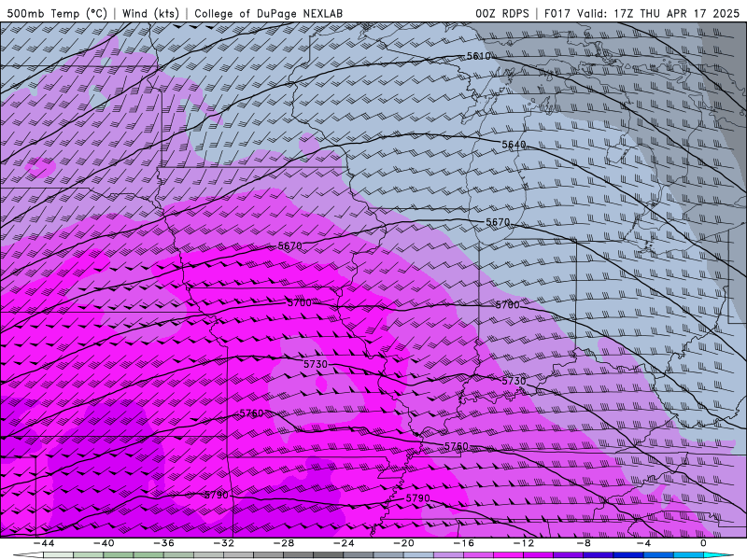Click the 5610 height contour label
Viewport: 747px width, 560px height.
478,56
